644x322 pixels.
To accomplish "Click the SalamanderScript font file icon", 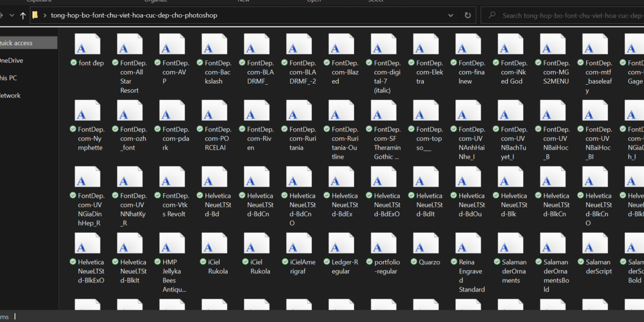I will 595,243.
